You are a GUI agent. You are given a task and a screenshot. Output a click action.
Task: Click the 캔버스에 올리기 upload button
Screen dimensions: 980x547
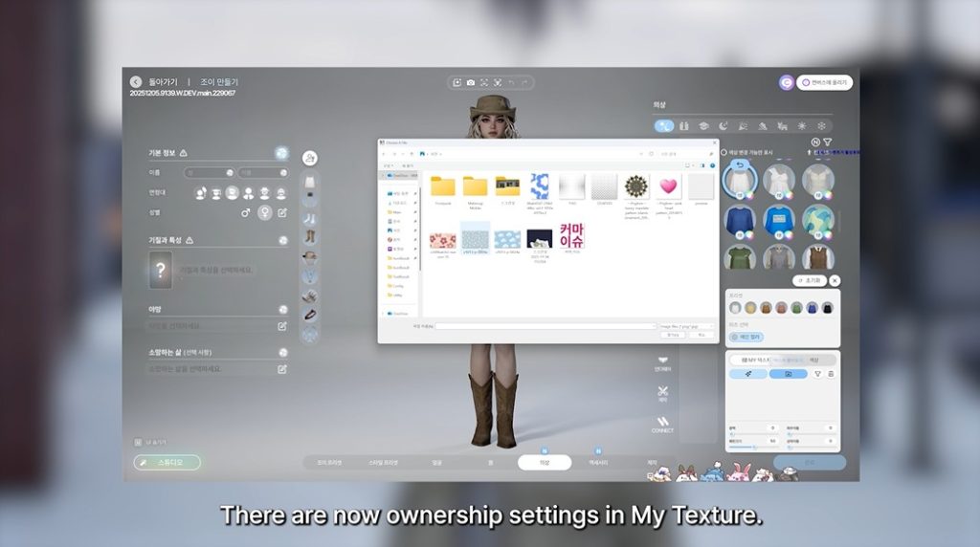pyautogui.click(x=824, y=82)
